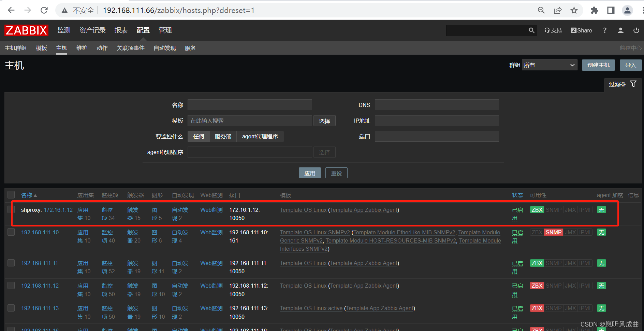644x331 pixels.
Task: Click the 端口 filter input field
Action: pyautogui.click(x=437, y=136)
